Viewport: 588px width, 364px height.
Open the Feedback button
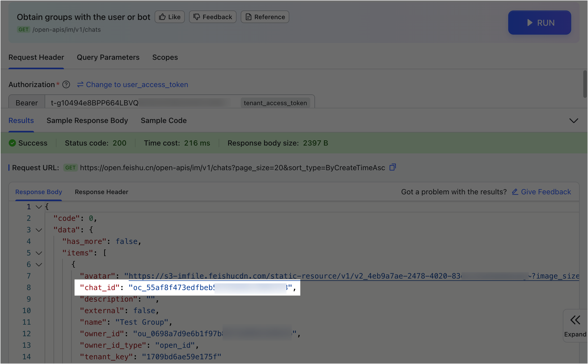[213, 17]
